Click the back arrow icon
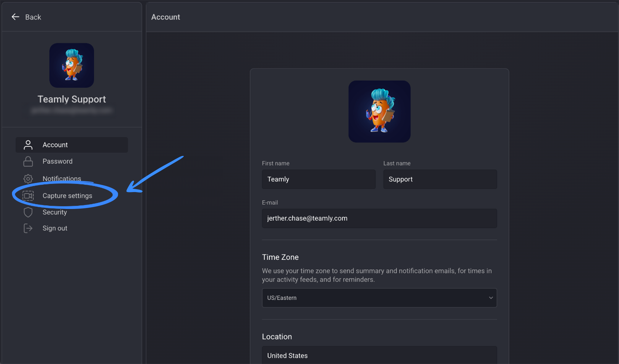The image size is (619, 364). point(15,17)
